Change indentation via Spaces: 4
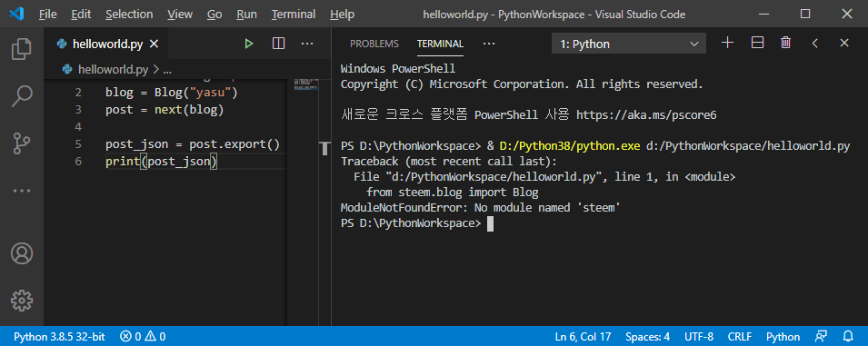Viewport: 868px width, 346px height. coord(648,337)
